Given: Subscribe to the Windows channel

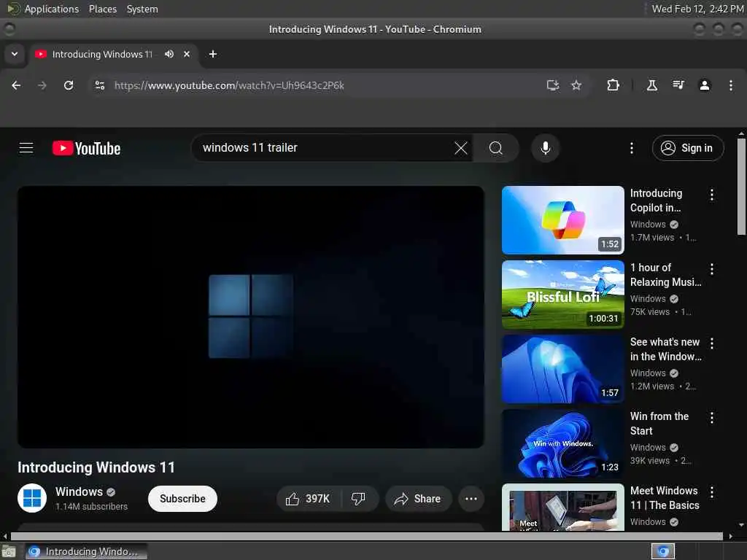Looking at the screenshot, I should (182, 499).
